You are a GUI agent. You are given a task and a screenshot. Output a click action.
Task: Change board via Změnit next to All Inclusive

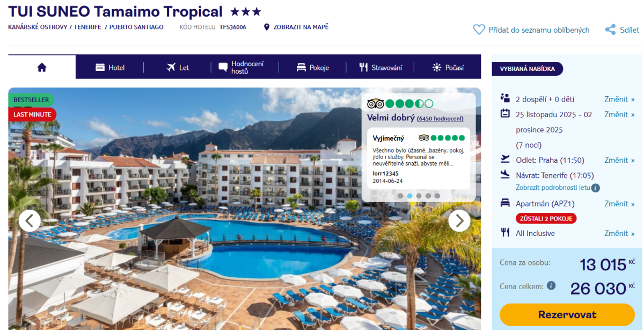click(619, 233)
